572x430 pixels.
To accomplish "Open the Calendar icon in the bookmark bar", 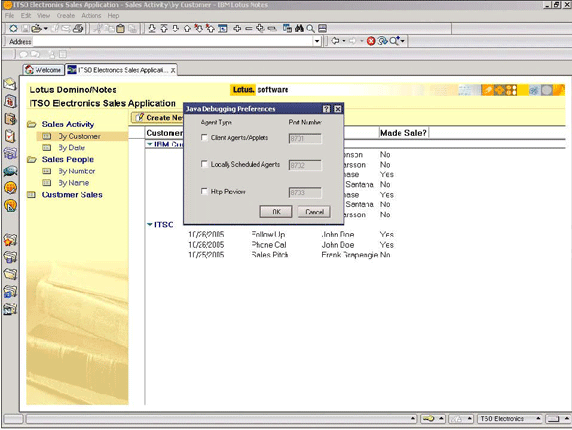I will [x=10, y=101].
